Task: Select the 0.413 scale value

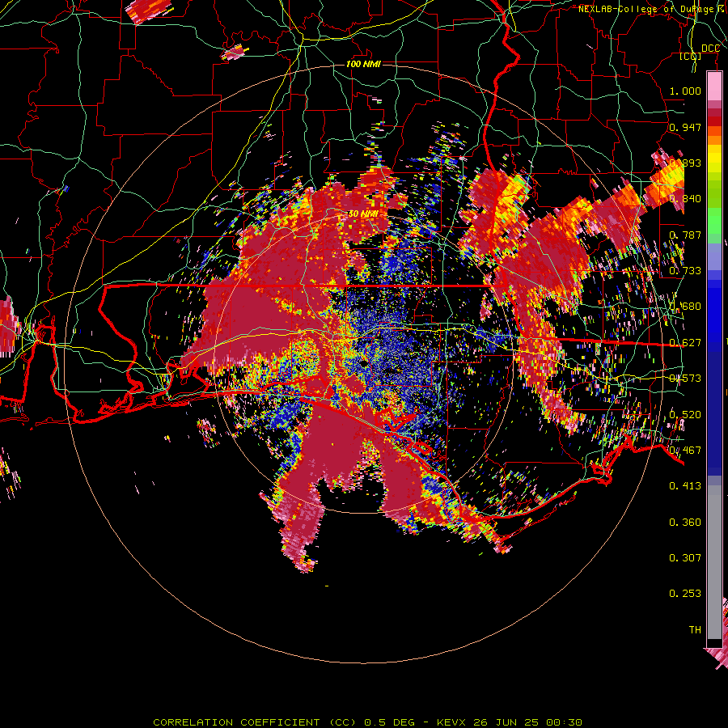Action: tap(685, 486)
